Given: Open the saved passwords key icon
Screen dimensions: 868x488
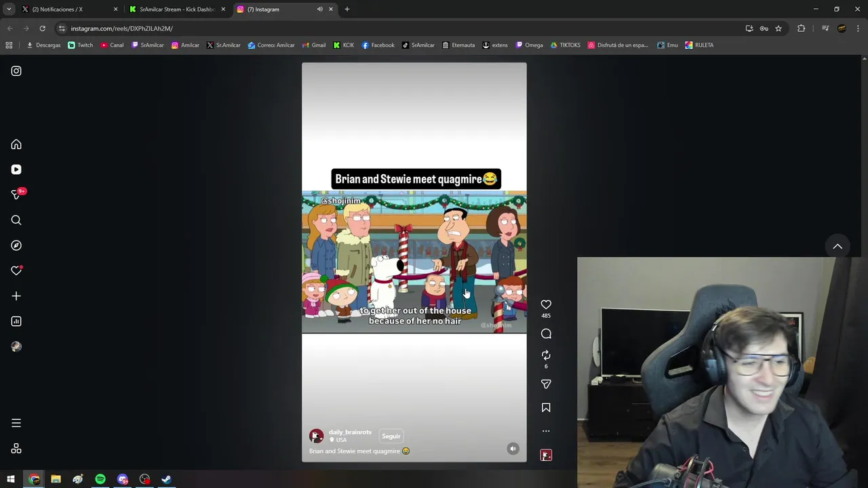Looking at the screenshot, I should [x=764, y=28].
